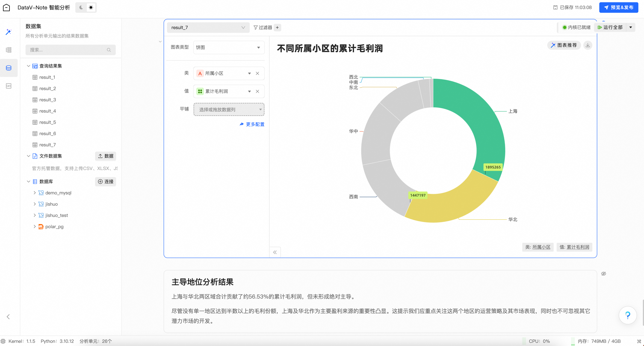Screen dimensions: 644x346
Task: Click the 连接 database button
Action: (106, 181)
